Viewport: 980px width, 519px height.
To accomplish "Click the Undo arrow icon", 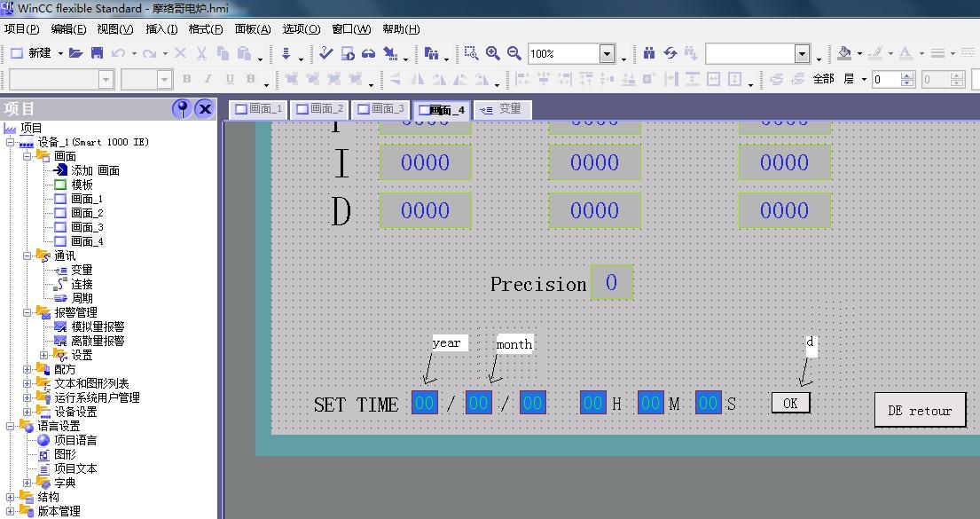I will click(x=118, y=53).
